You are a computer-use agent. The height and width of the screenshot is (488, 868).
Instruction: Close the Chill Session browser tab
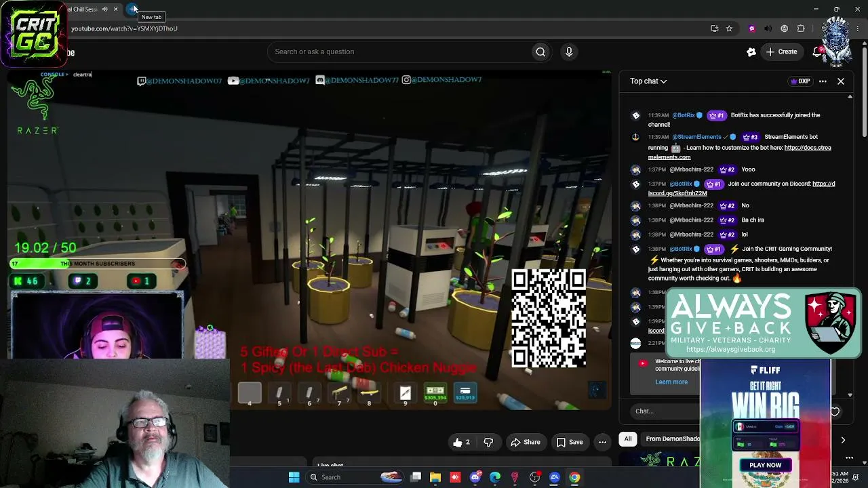click(115, 9)
